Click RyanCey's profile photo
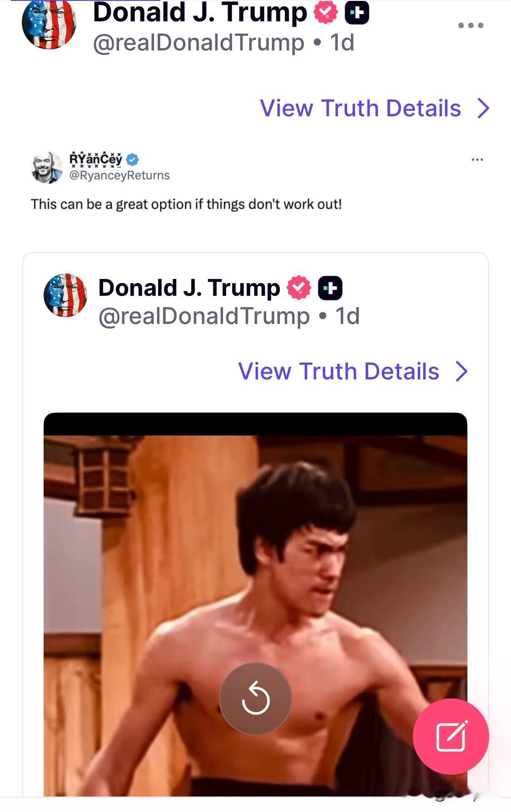 47,167
